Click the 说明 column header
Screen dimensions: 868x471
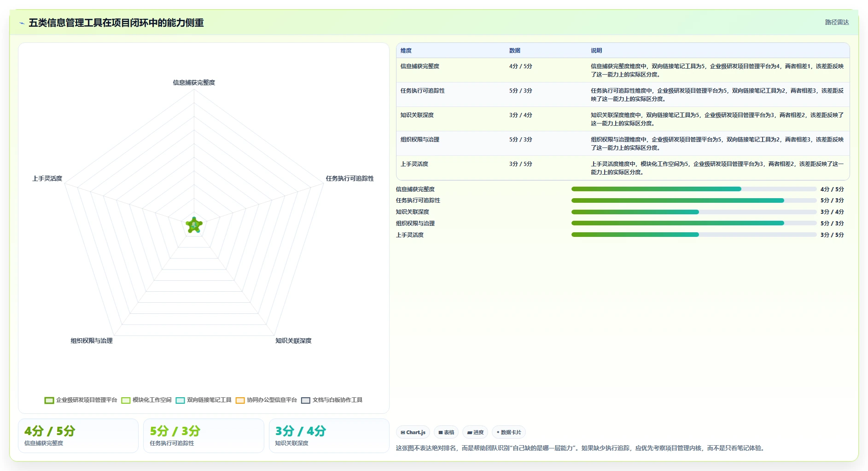[596, 51]
